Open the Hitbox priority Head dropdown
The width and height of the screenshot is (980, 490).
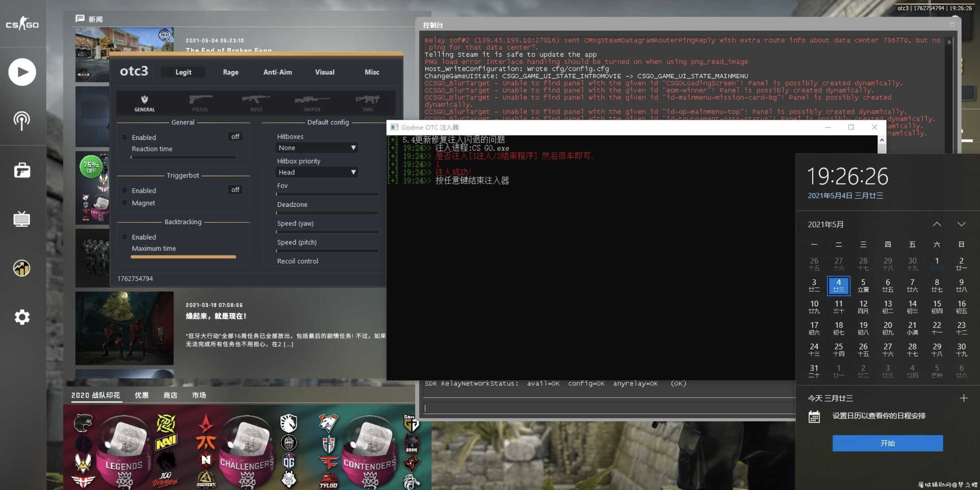tap(317, 172)
